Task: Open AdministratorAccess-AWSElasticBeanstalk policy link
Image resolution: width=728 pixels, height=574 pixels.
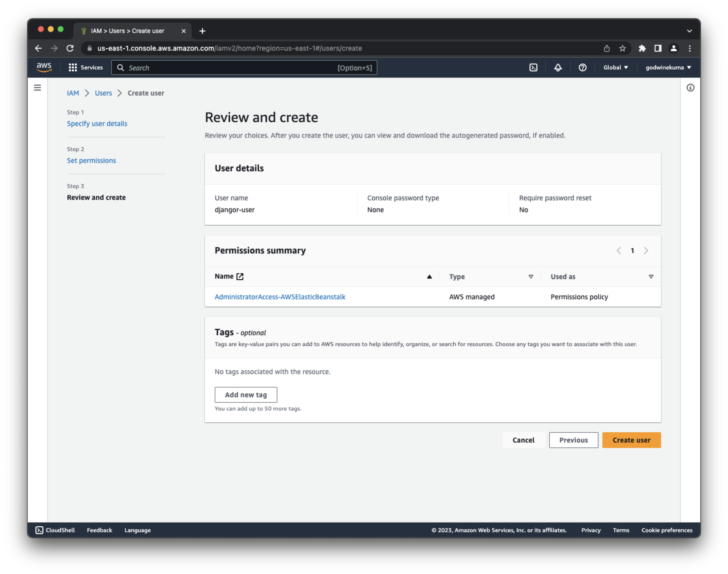Action: point(280,297)
